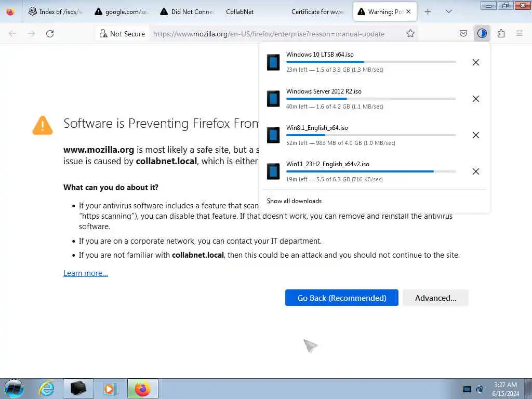Click the Firefox taskbar button
Image resolution: width=532 pixels, height=399 pixels.
143,389
